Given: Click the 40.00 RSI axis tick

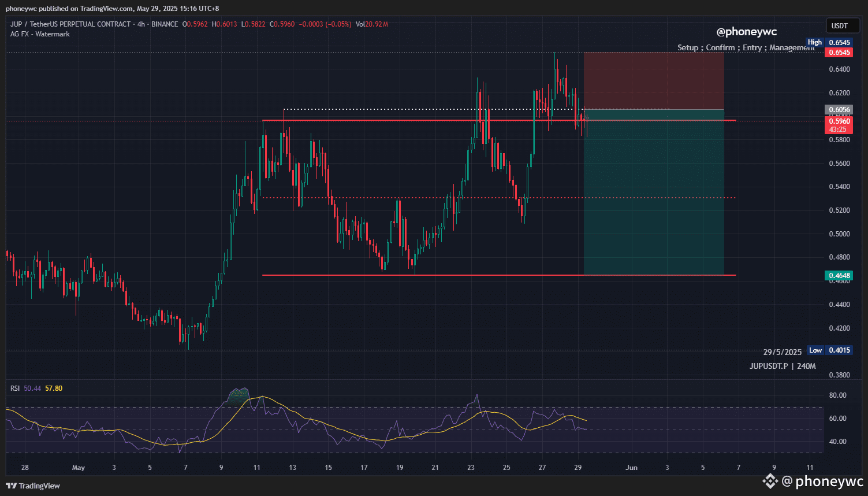Looking at the screenshot, I should coord(837,442).
